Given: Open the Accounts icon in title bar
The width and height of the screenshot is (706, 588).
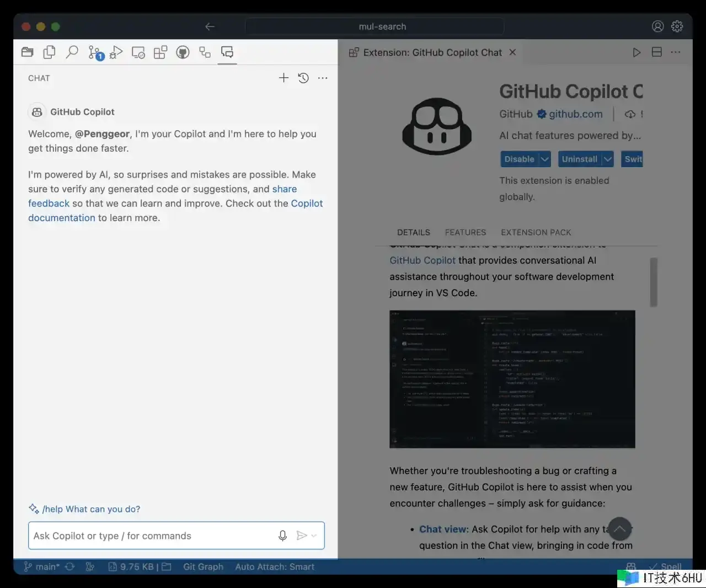Looking at the screenshot, I should 657,26.
